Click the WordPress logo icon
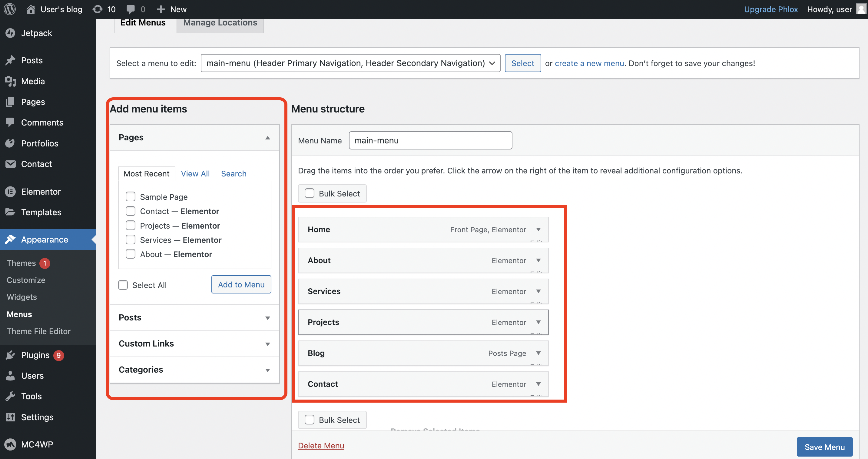Screen dimensions: 868x459 click(x=10, y=9)
